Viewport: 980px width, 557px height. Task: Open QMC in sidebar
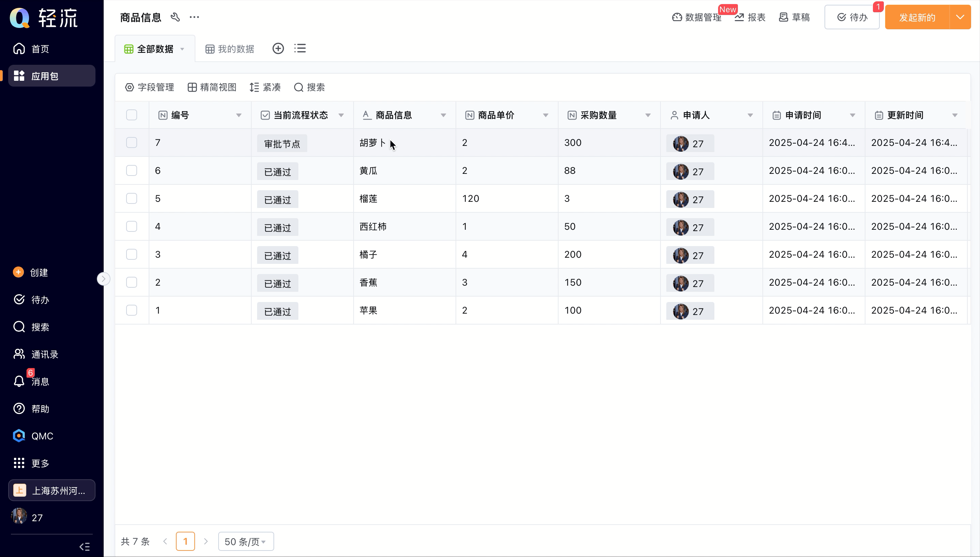click(33, 436)
